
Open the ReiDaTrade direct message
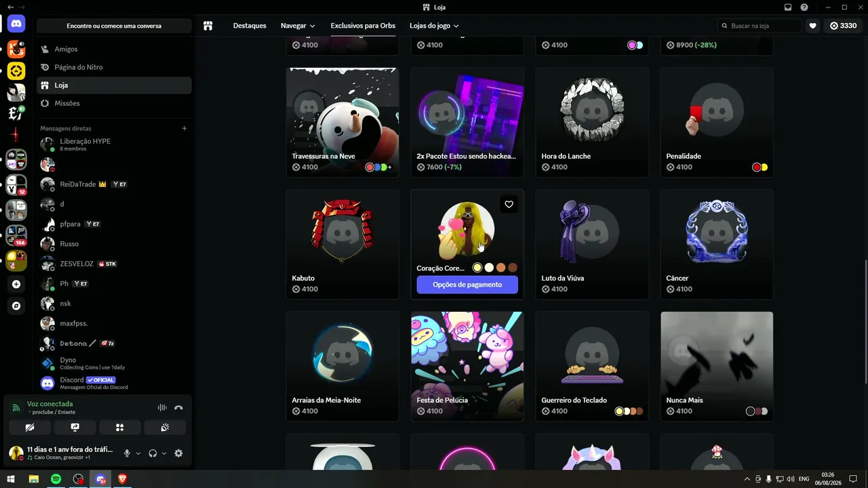pyautogui.click(x=114, y=184)
